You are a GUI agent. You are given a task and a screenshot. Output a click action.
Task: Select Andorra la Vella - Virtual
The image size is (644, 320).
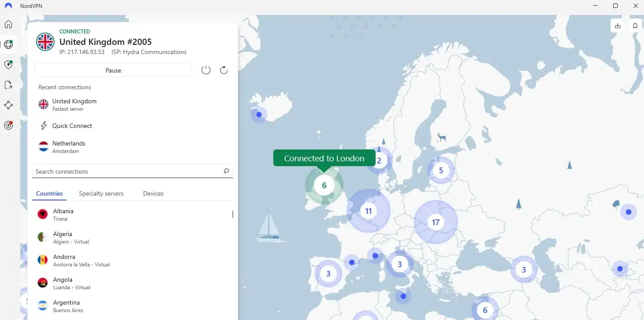pyautogui.click(x=133, y=260)
